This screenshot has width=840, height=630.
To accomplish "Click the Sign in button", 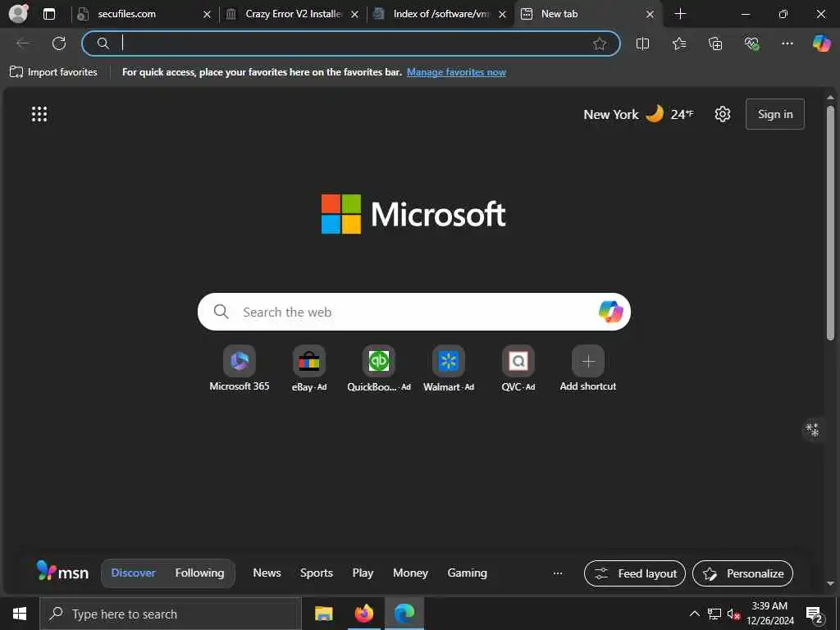I will click(x=775, y=114).
